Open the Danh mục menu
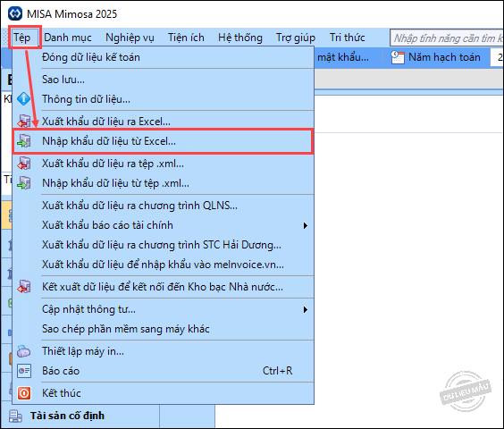The width and height of the screenshot is (504, 429). click(x=68, y=38)
